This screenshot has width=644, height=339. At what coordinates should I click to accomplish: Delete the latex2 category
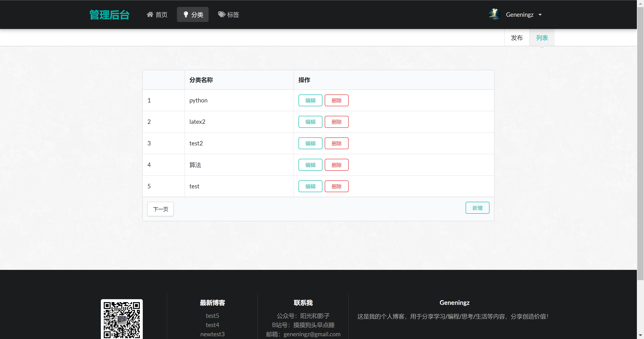point(336,122)
